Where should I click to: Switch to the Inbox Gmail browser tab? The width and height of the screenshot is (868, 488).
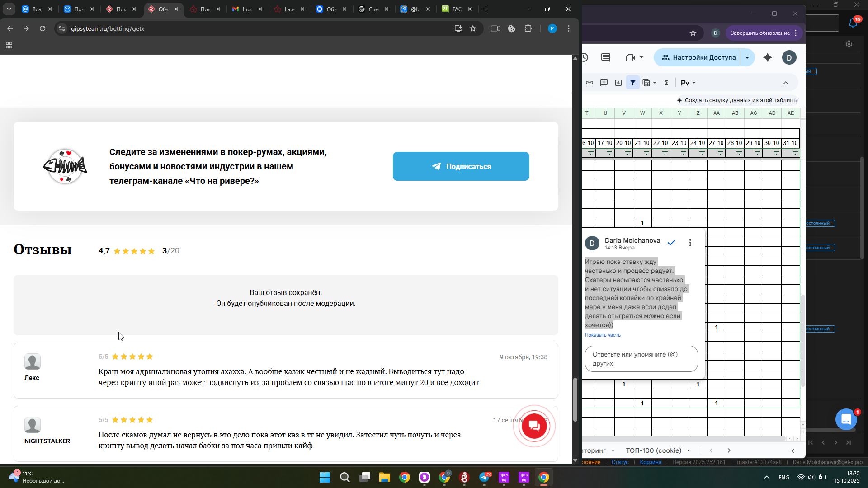[x=246, y=9]
